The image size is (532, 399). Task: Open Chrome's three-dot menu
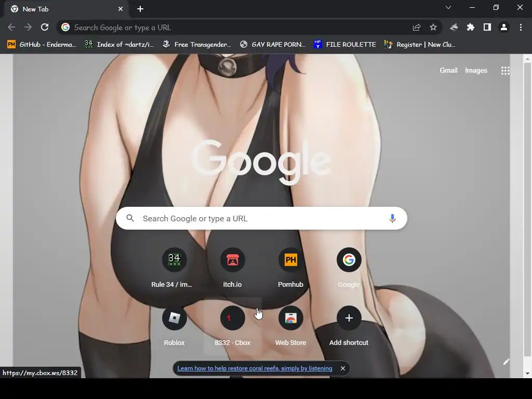pos(521,27)
